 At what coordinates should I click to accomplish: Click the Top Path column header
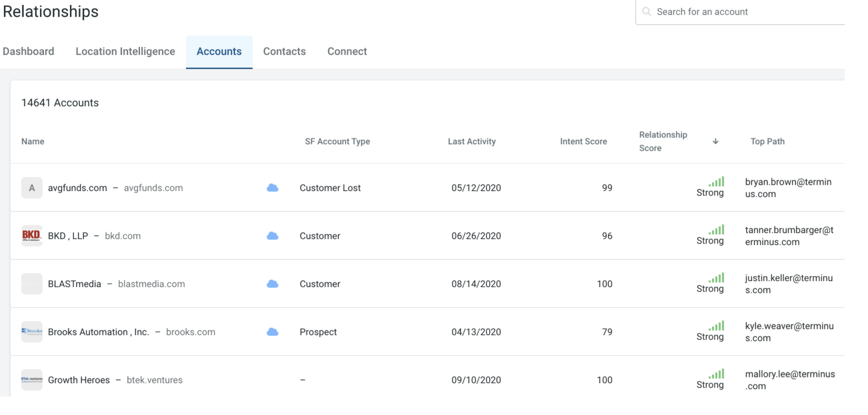(x=767, y=141)
